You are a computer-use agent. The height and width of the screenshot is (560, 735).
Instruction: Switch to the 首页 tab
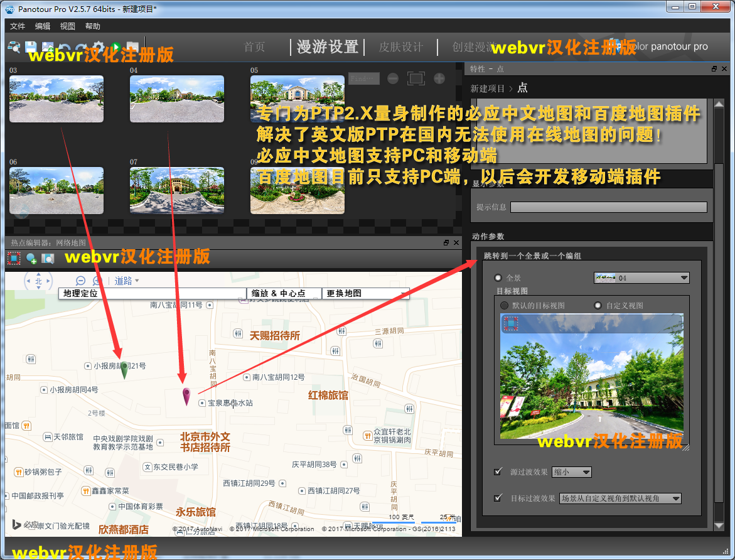pos(255,47)
